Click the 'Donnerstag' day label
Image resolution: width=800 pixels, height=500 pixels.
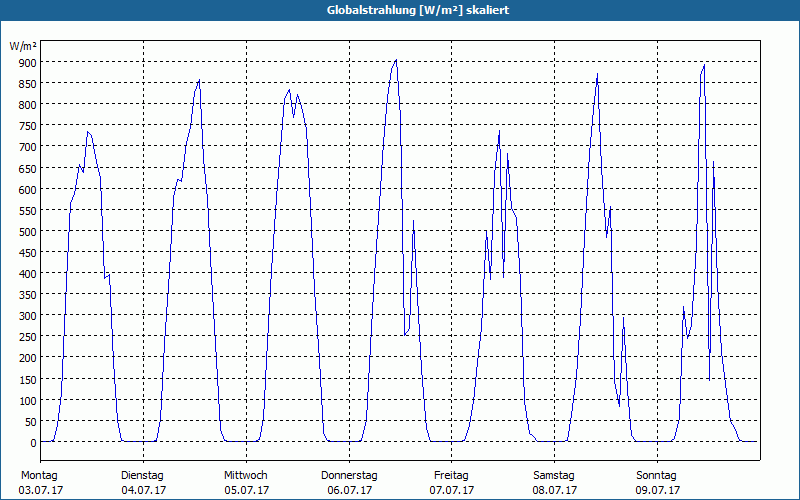(x=349, y=475)
